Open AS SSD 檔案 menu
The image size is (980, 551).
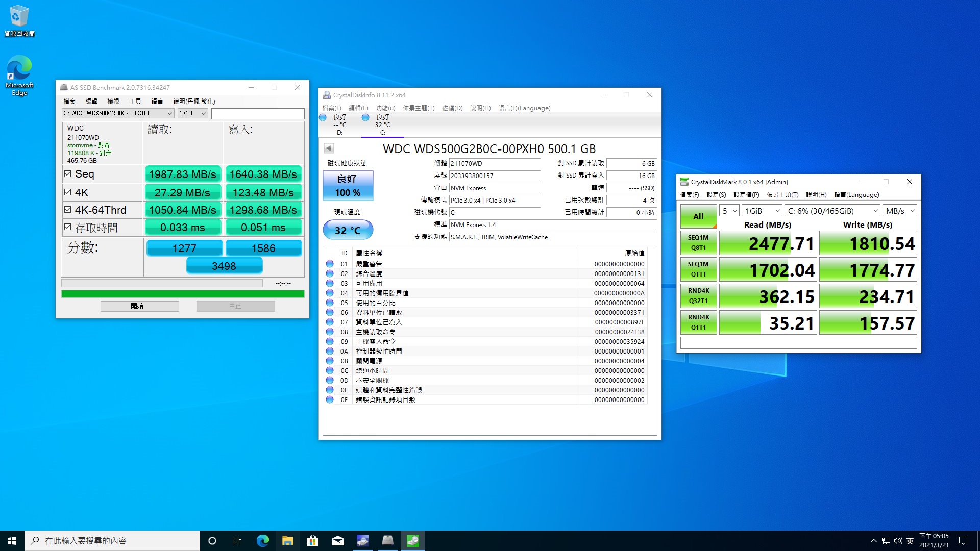point(69,101)
